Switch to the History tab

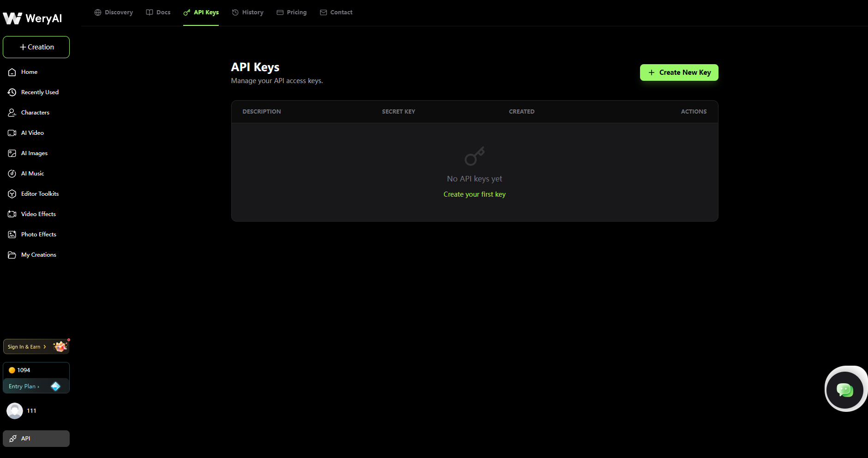point(248,12)
